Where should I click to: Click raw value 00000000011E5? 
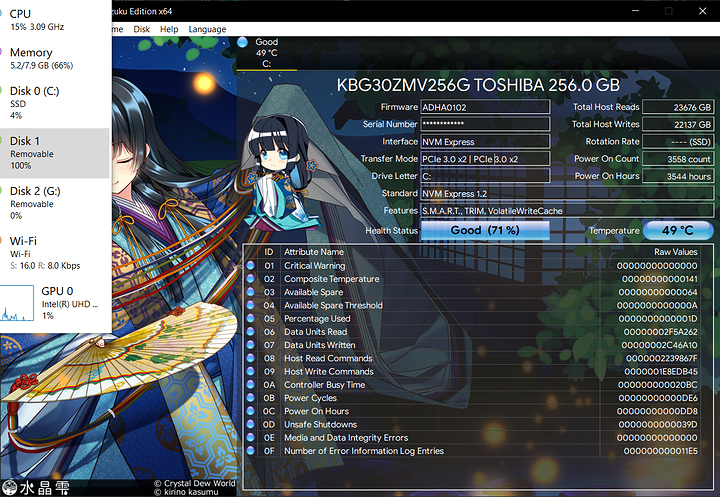click(x=660, y=451)
